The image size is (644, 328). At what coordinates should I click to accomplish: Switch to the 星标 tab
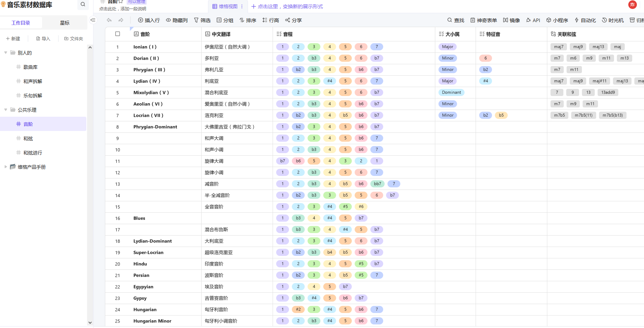65,23
